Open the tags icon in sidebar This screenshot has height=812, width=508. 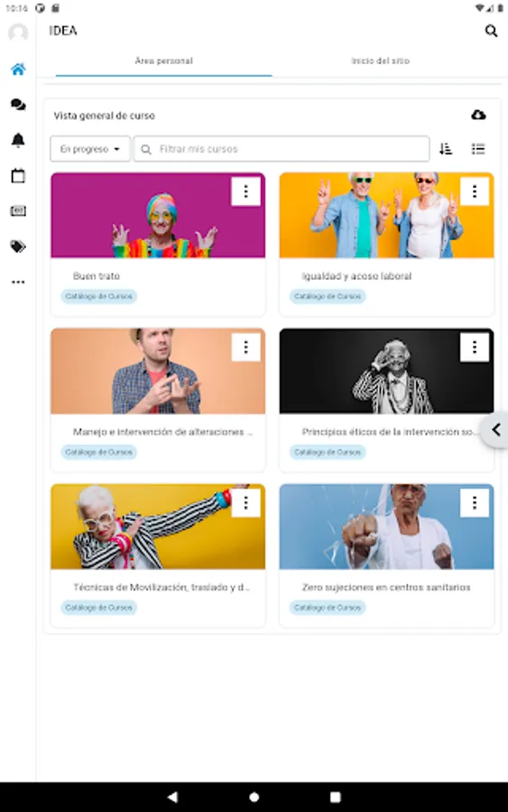pyautogui.click(x=18, y=246)
